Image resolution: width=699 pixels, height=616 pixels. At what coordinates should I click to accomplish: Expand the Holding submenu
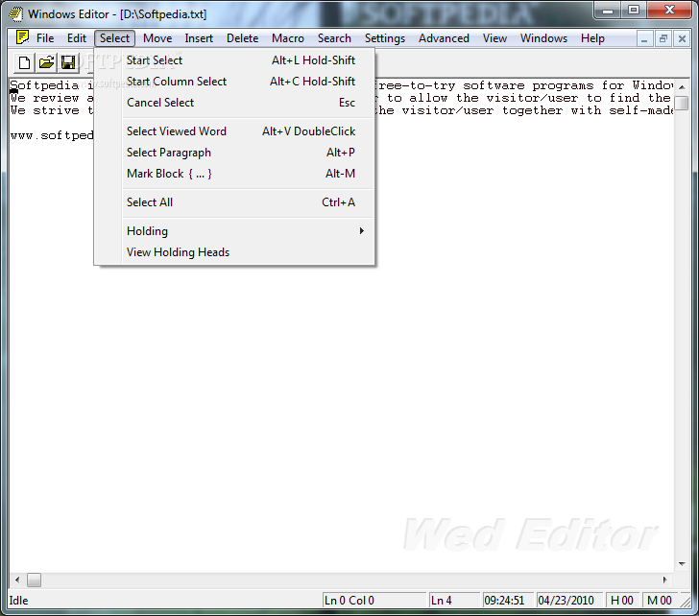234,230
